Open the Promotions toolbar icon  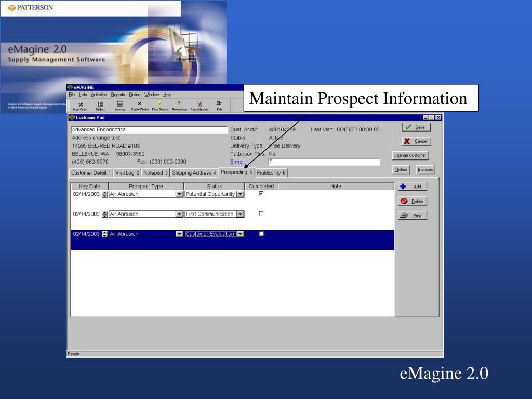tap(179, 106)
